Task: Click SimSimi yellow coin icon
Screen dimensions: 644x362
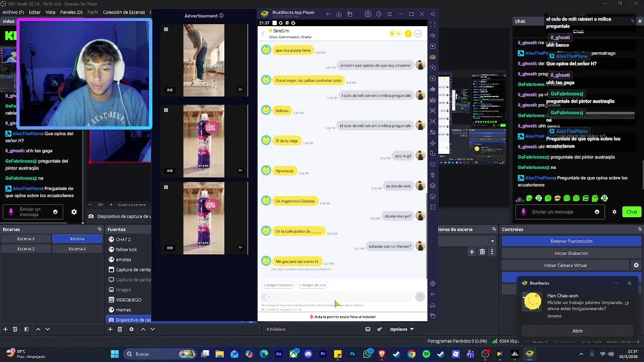Action: 408,34
